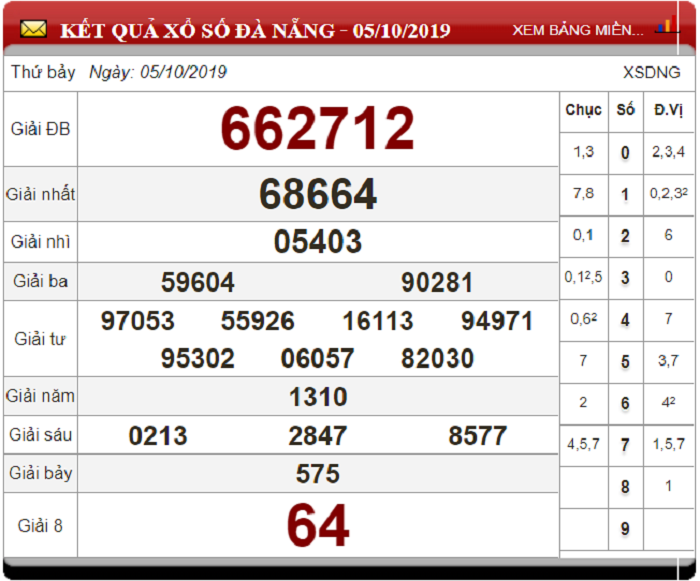Click digit 8 in the Số column
Image resolution: width=700 pixels, height=581 pixels.
pyautogui.click(x=625, y=487)
